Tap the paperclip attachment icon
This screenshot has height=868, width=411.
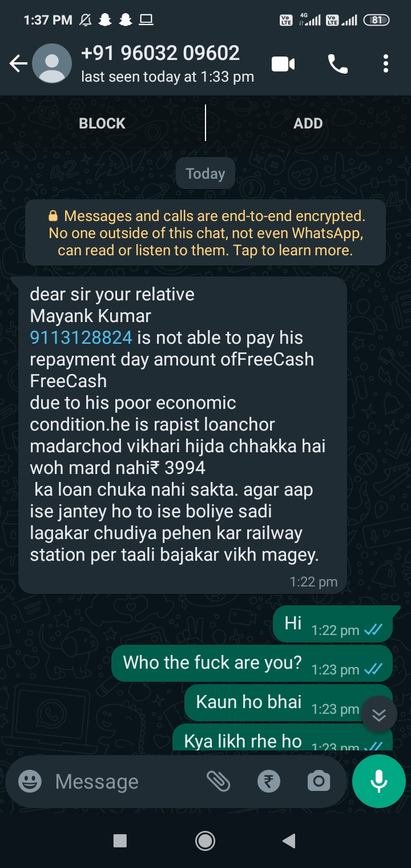coord(218,781)
